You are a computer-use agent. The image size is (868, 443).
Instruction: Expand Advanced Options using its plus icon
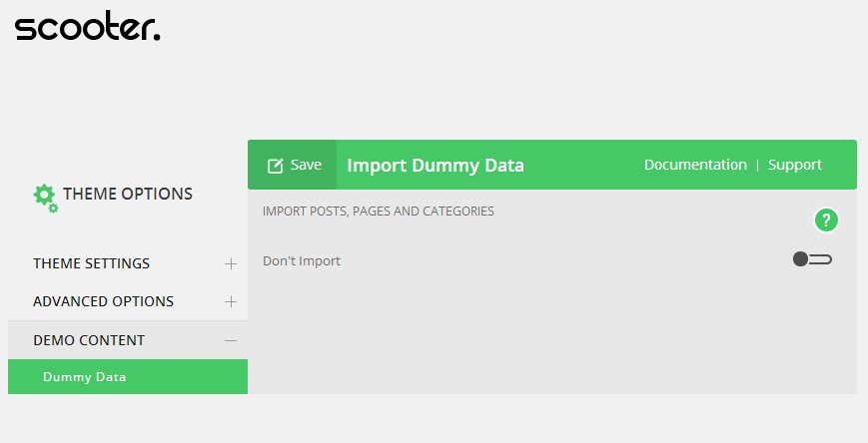[231, 301]
